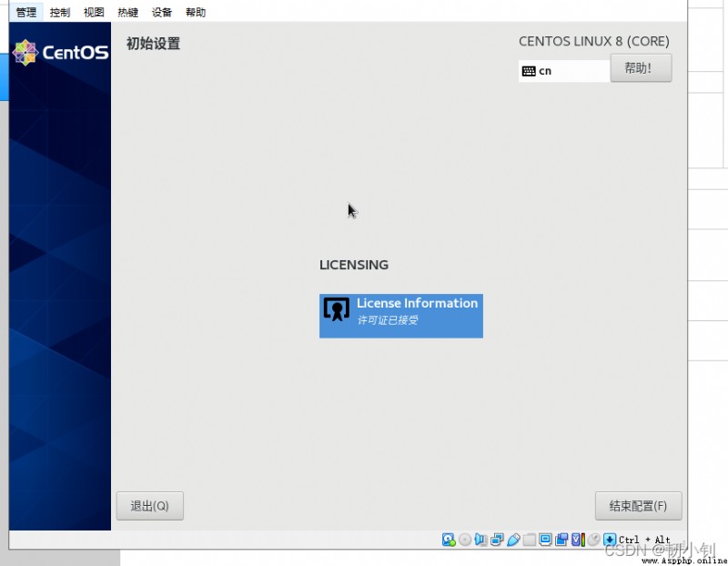The width and height of the screenshot is (728, 566).
Task: Click the optical drive status icon
Action: pyautogui.click(x=465, y=540)
